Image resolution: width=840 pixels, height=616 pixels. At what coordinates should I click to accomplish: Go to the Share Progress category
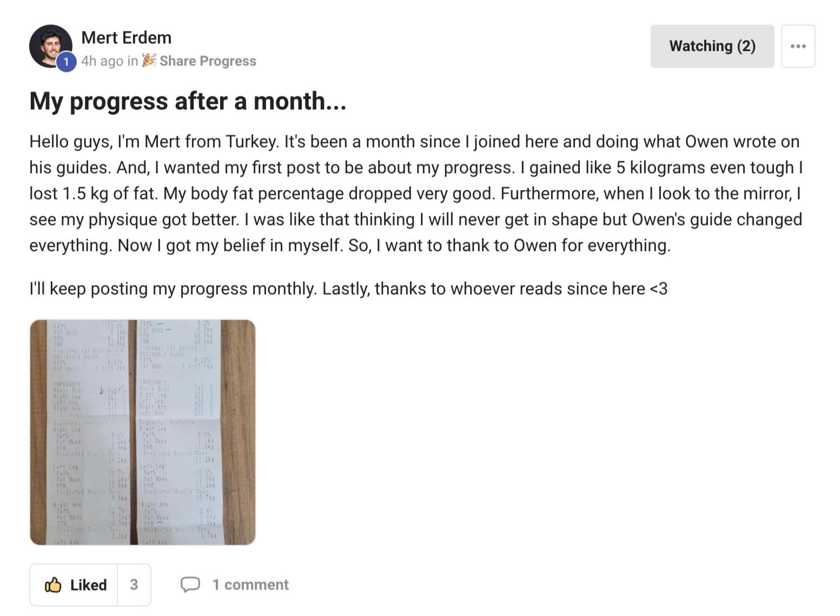(x=208, y=61)
